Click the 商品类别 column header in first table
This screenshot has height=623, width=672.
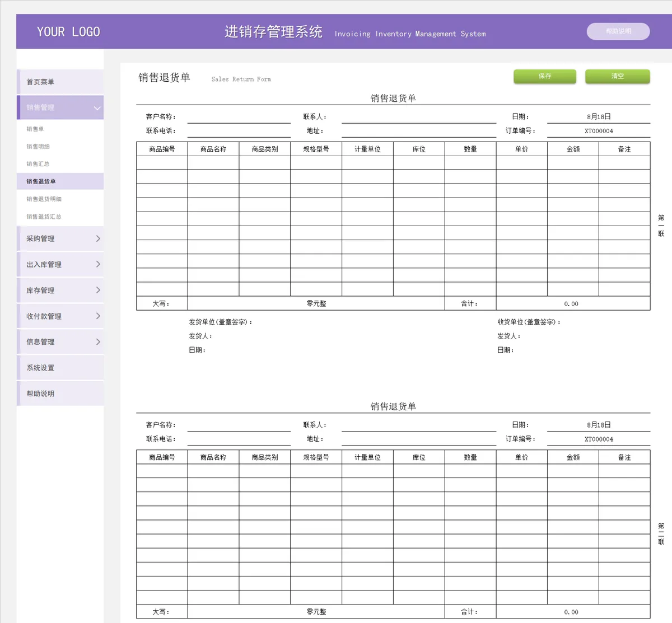(265, 149)
